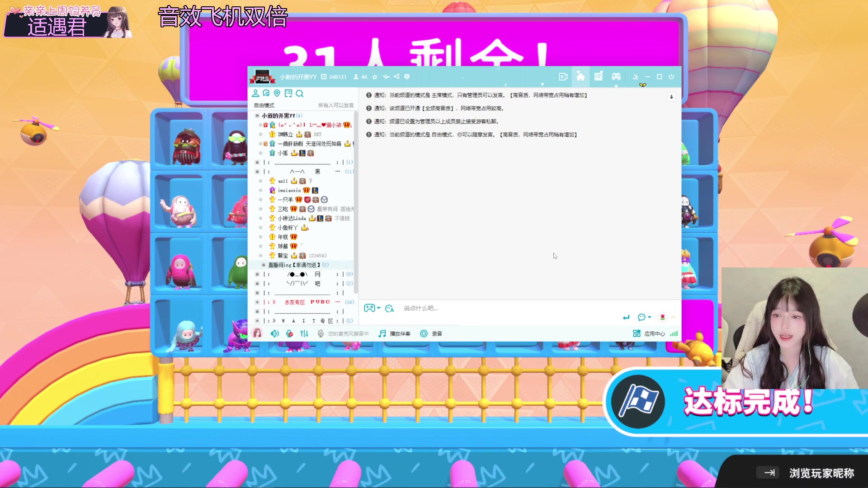This screenshot has width=868, height=488.
Task: Click my avatar at bottom-left of YY
Action: click(257, 333)
